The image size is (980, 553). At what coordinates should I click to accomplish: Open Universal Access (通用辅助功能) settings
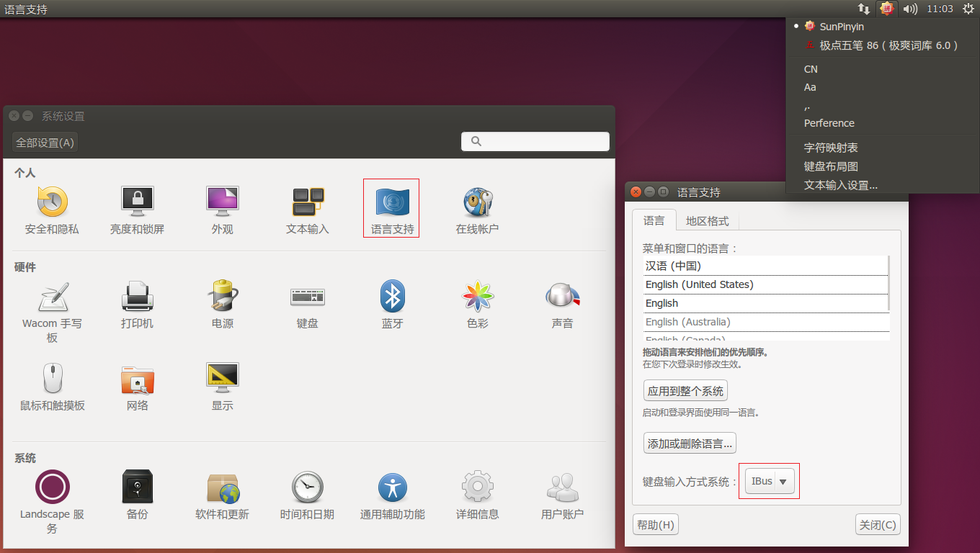coord(392,496)
